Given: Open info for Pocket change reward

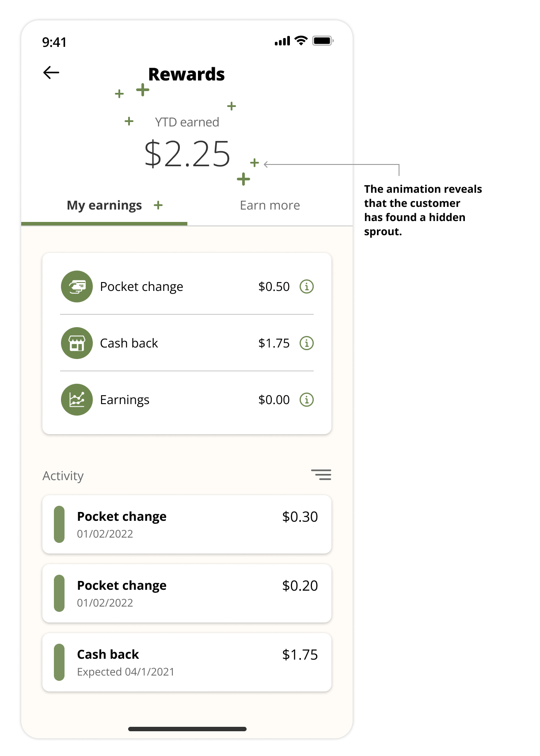Looking at the screenshot, I should [x=307, y=286].
